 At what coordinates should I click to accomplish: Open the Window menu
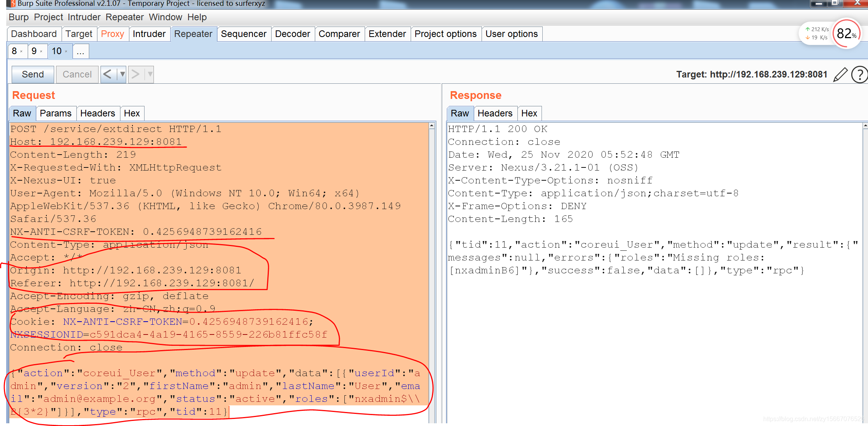[166, 17]
